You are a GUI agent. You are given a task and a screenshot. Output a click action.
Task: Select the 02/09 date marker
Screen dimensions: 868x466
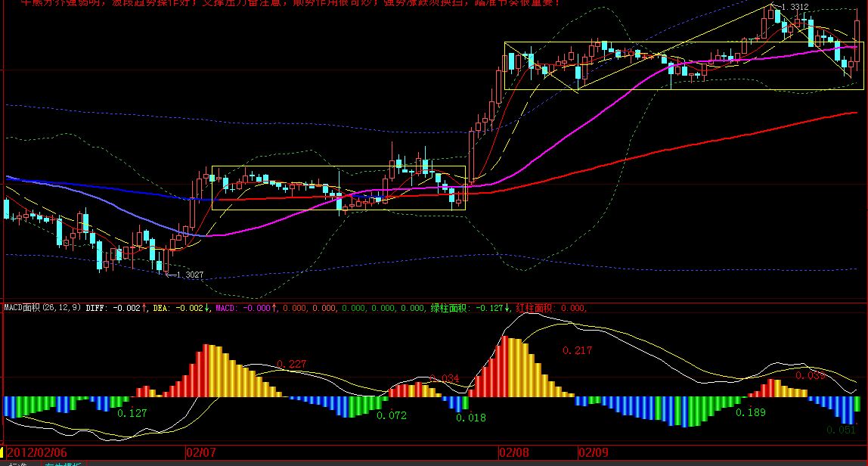(594, 452)
